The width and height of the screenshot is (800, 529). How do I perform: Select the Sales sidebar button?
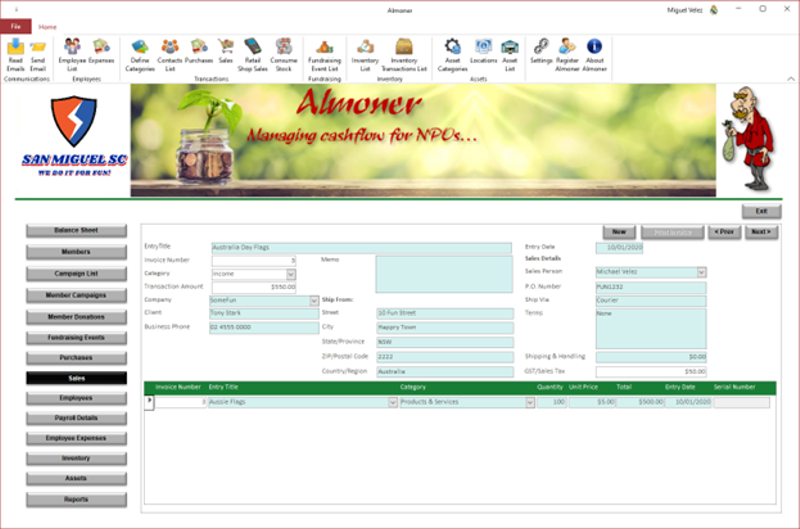click(x=76, y=378)
